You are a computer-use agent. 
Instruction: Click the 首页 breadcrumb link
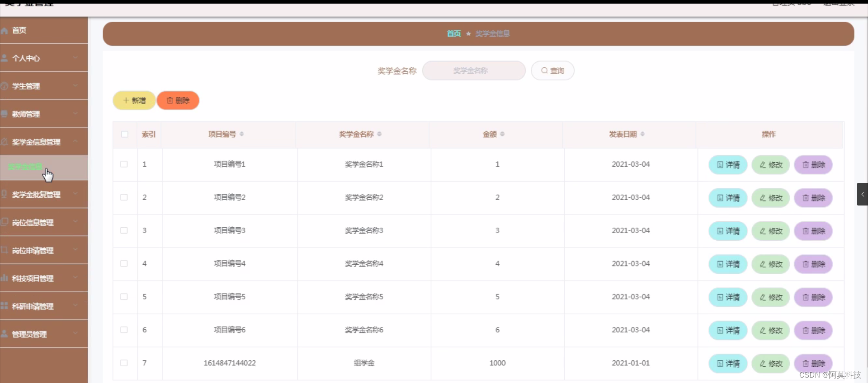point(453,33)
